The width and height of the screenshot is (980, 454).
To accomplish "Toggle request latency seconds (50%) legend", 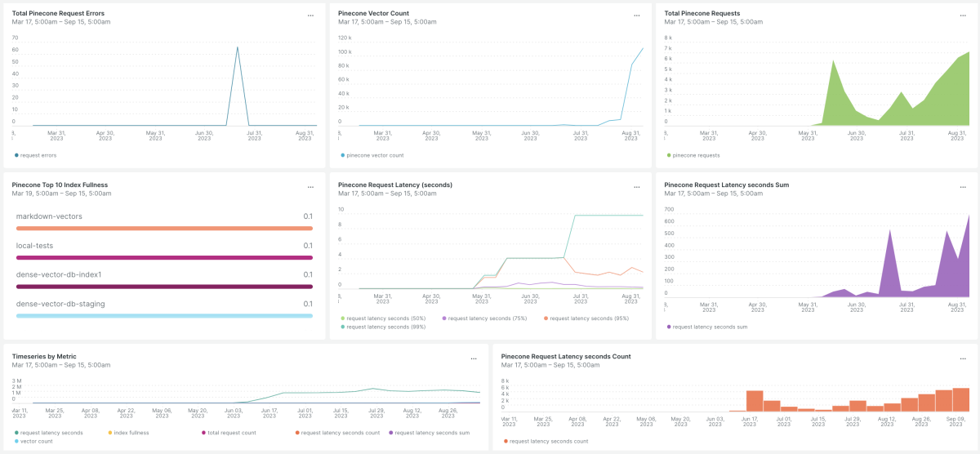I will point(383,318).
